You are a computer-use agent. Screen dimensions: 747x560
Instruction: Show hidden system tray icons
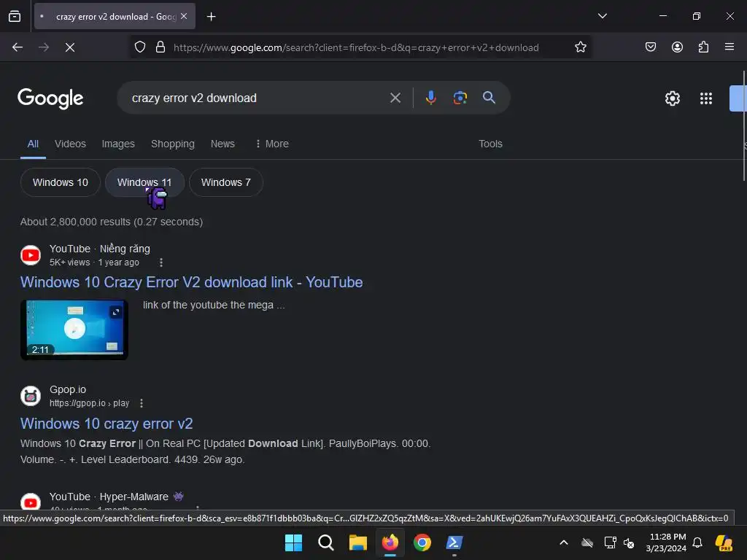click(x=564, y=542)
